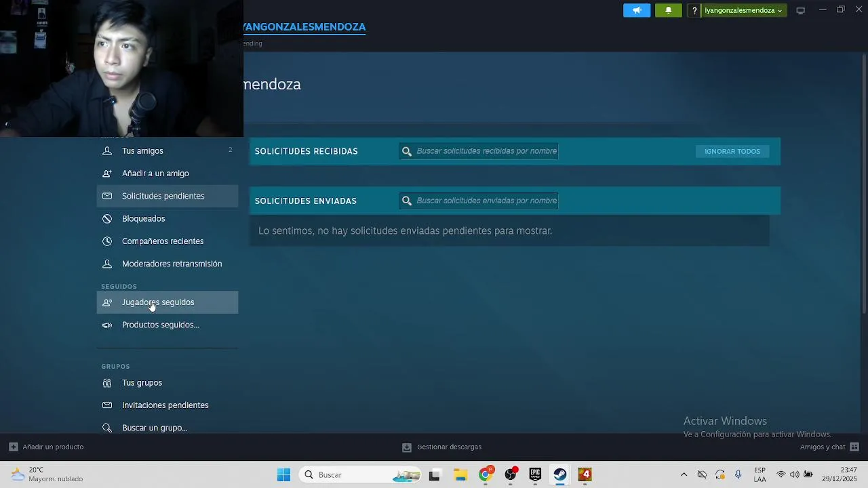Click Steam icon in the taskbar
Image resolution: width=868 pixels, height=488 pixels.
(560, 474)
